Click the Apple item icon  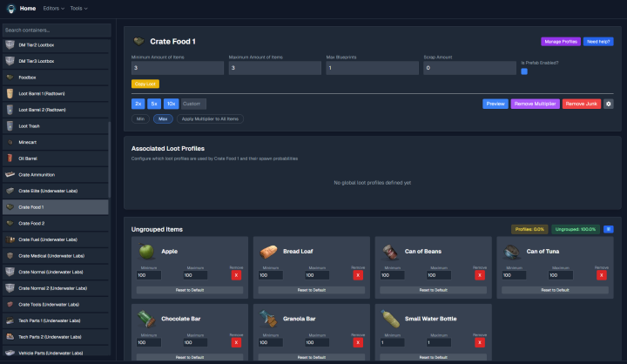(x=146, y=251)
